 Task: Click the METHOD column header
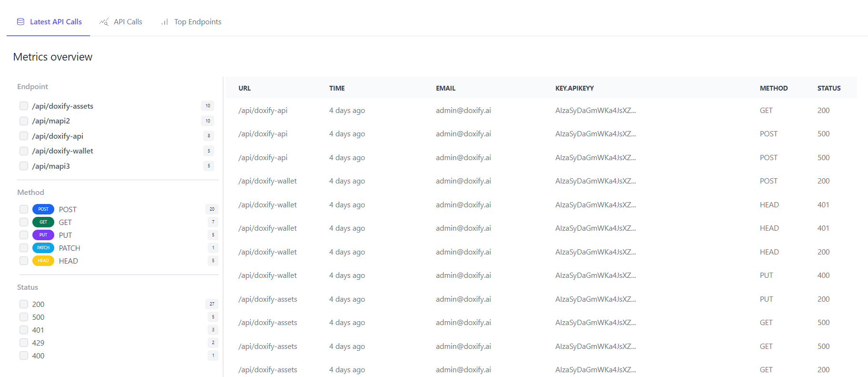[774, 88]
